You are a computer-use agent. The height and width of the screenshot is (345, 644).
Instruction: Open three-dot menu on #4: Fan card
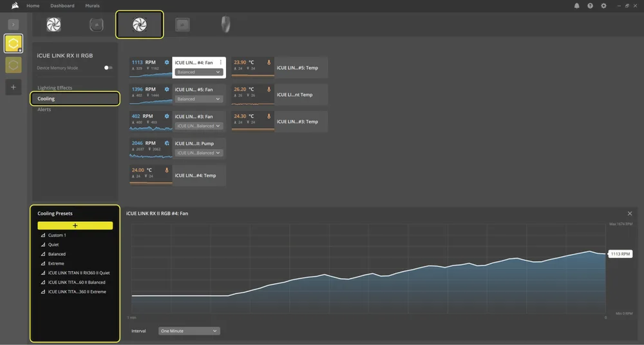tap(220, 63)
